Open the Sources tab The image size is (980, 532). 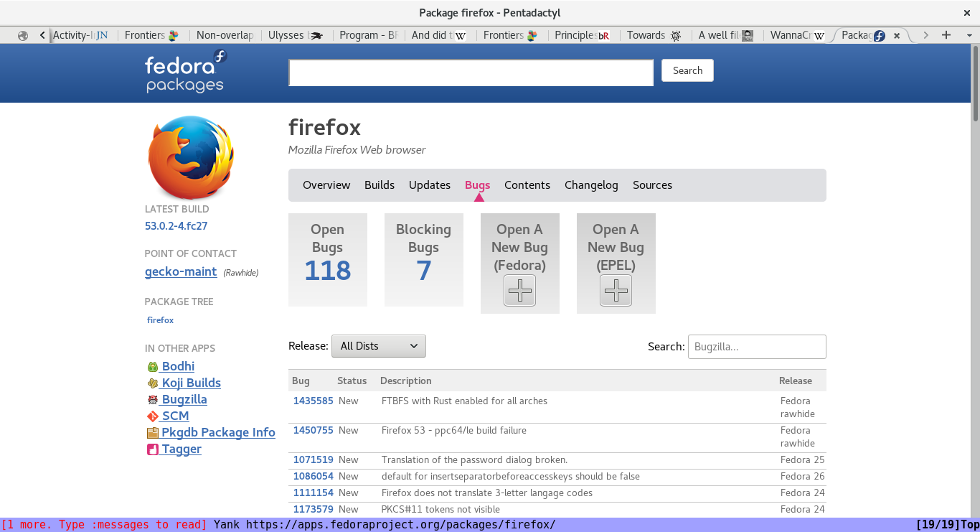652,185
